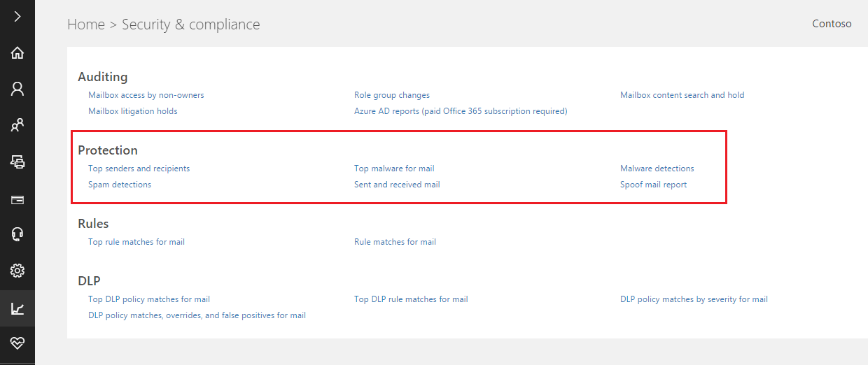Screen dimensions: 868x365
Task: Open the Resources printer icon
Action: (17, 162)
